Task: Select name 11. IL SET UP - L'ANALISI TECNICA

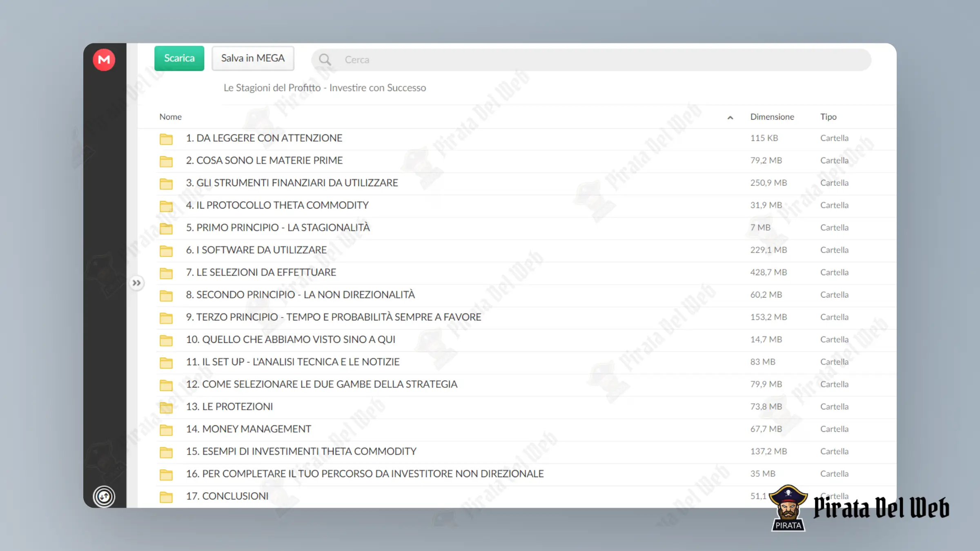Action: 293,362
